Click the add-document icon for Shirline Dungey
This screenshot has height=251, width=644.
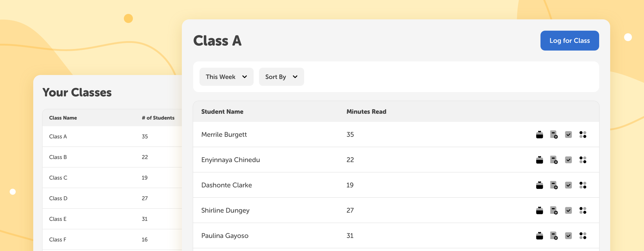[554, 210]
